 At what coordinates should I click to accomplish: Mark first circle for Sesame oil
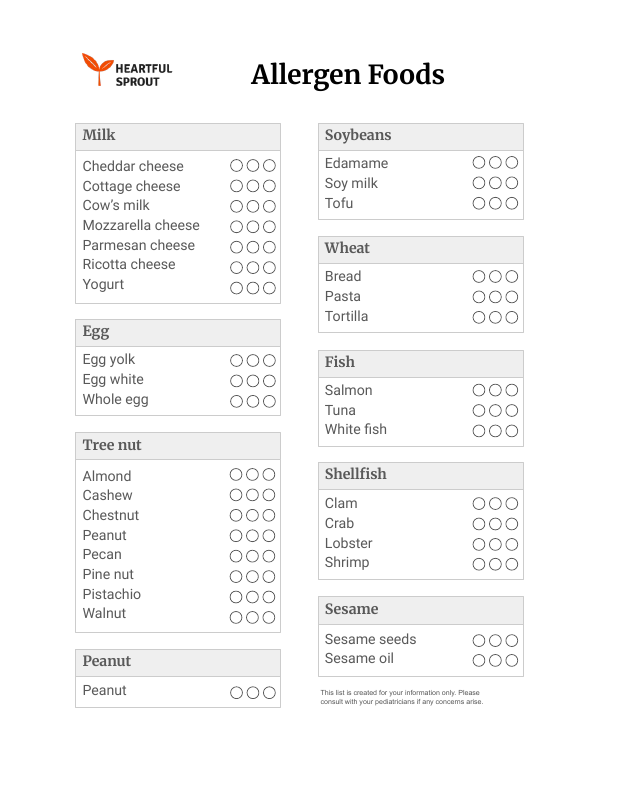(479, 661)
